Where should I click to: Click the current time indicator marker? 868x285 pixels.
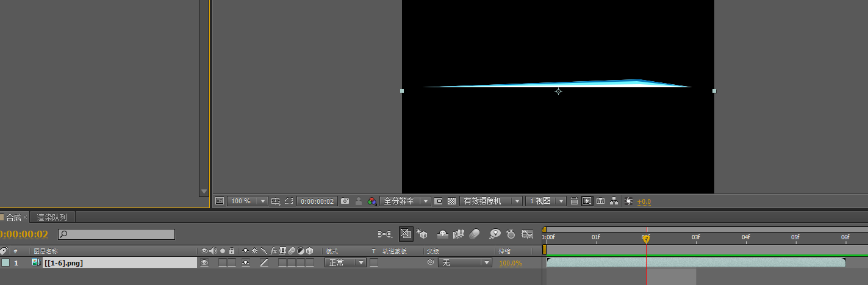646,238
